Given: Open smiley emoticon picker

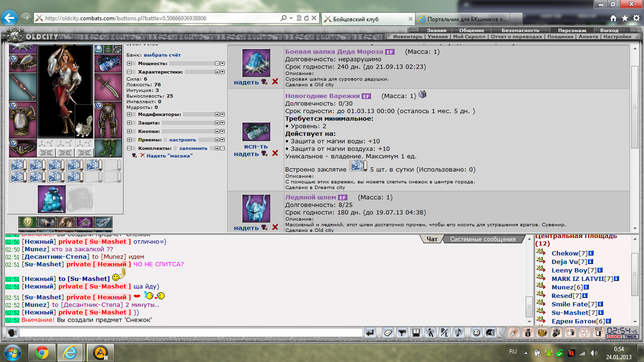Looking at the screenshot, I should tap(476, 333).
